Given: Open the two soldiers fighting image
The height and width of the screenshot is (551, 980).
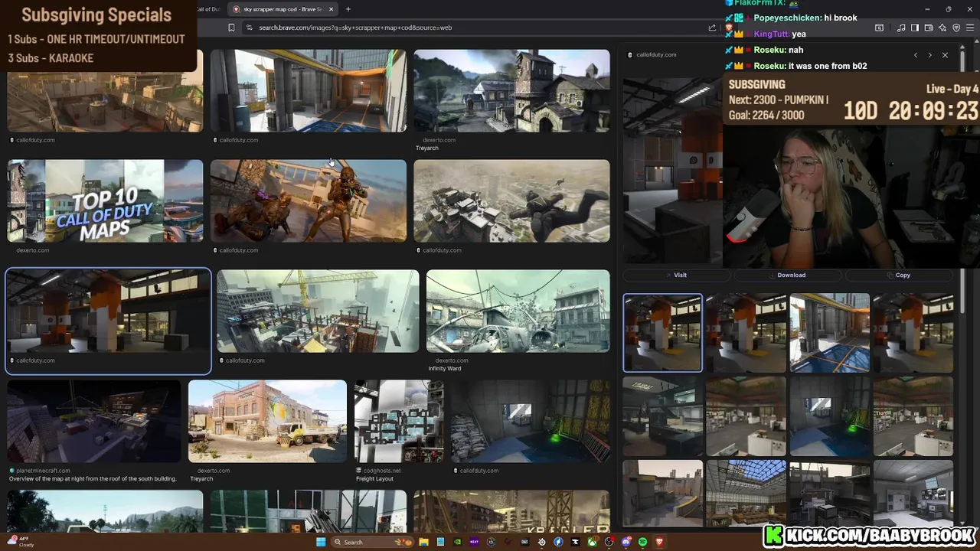Looking at the screenshot, I should [309, 201].
